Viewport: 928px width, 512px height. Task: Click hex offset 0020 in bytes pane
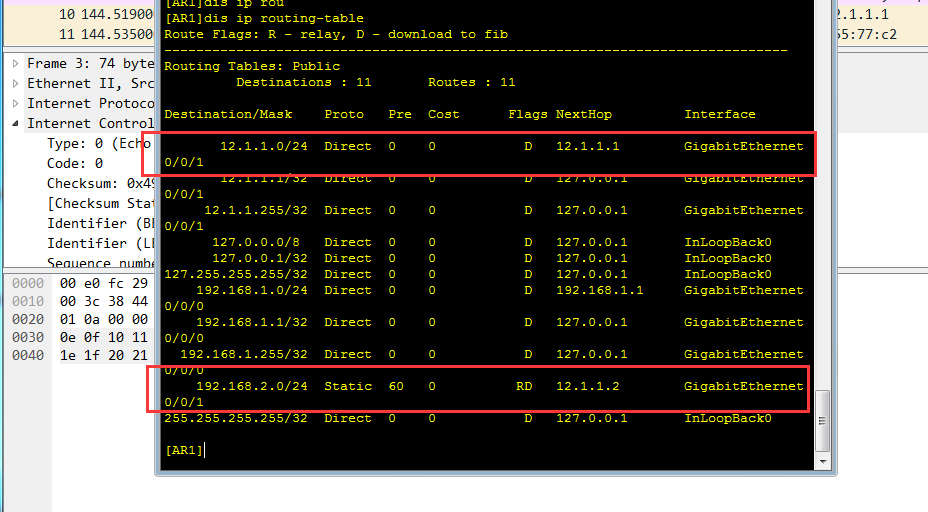(28, 320)
